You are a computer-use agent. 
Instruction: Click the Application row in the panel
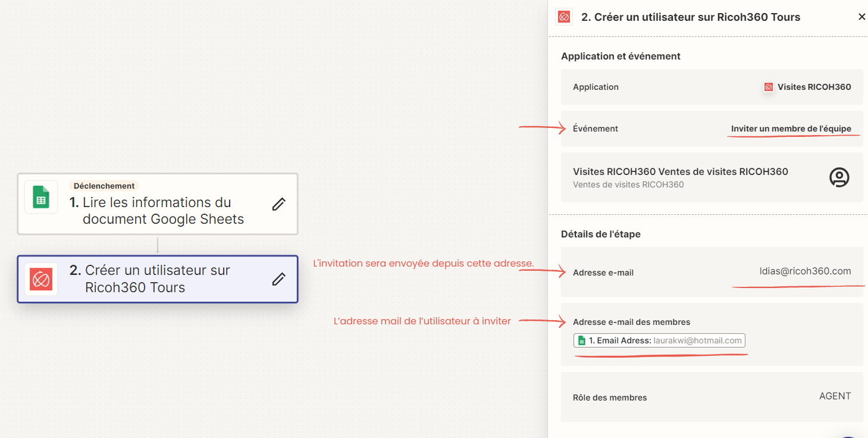point(712,87)
